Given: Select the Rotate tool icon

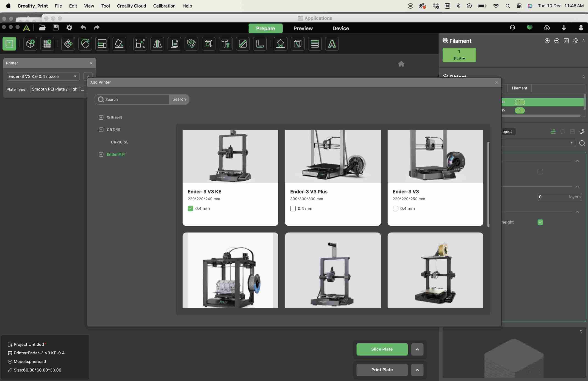Looking at the screenshot, I should pyautogui.click(x=85, y=44).
